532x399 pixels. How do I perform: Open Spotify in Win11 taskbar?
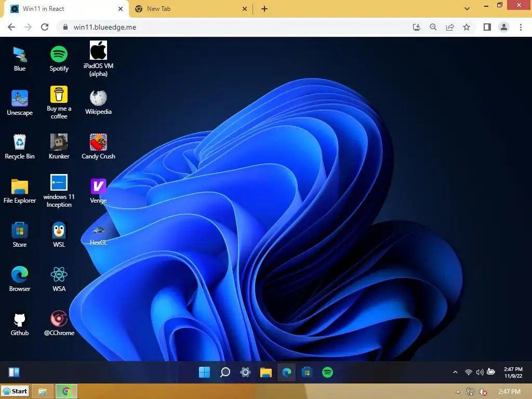point(327,372)
